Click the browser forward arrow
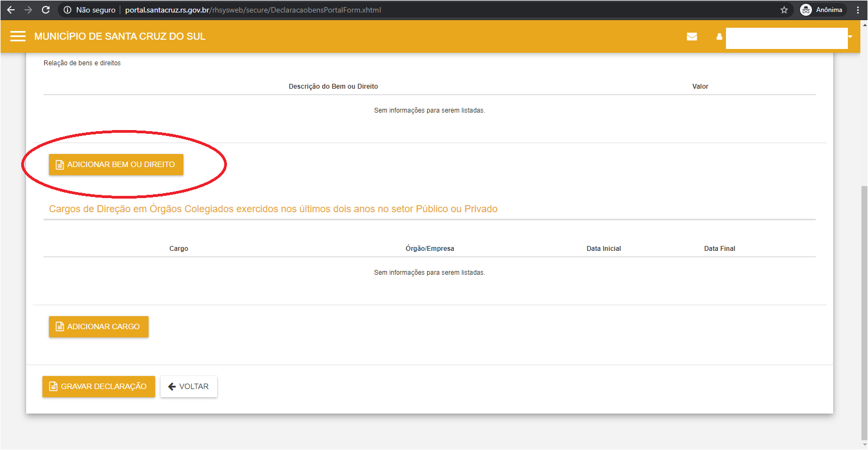The width and height of the screenshot is (868, 450). pos(28,10)
